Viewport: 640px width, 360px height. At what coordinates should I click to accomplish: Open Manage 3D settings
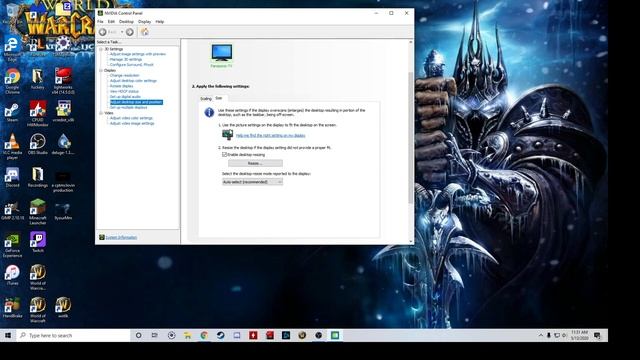tap(126, 59)
